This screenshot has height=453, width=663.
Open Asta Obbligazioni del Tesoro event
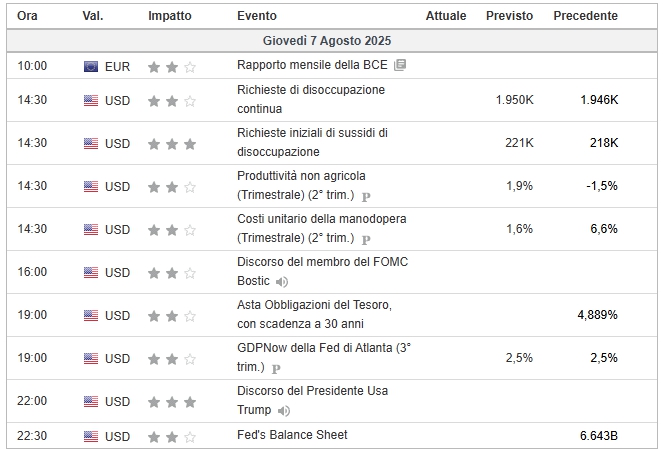coord(314,314)
